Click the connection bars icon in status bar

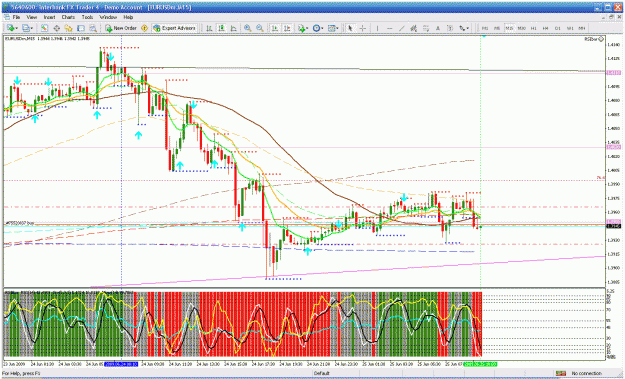(x=560, y=373)
